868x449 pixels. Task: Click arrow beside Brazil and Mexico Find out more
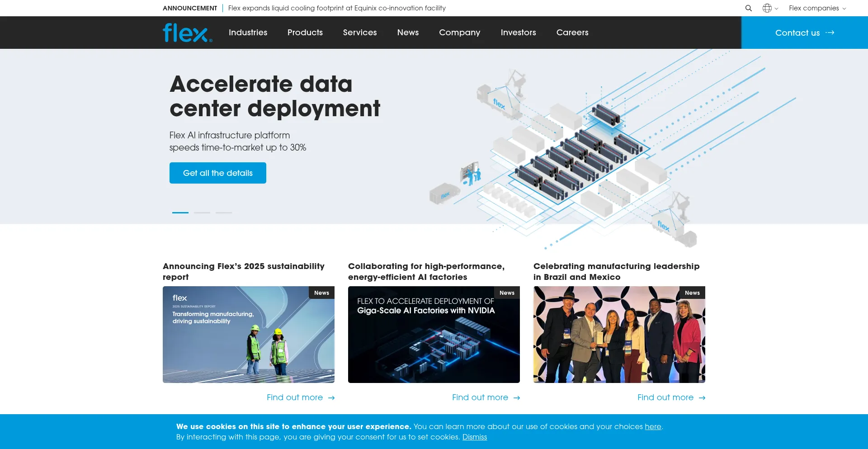pos(702,398)
